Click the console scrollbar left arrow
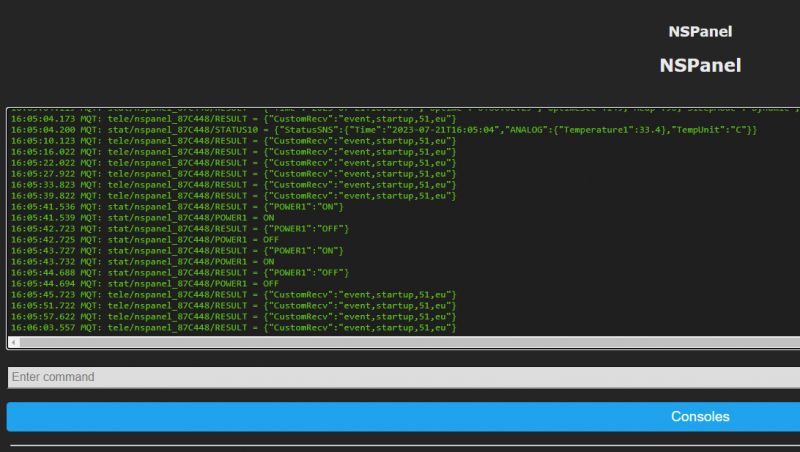 14,342
